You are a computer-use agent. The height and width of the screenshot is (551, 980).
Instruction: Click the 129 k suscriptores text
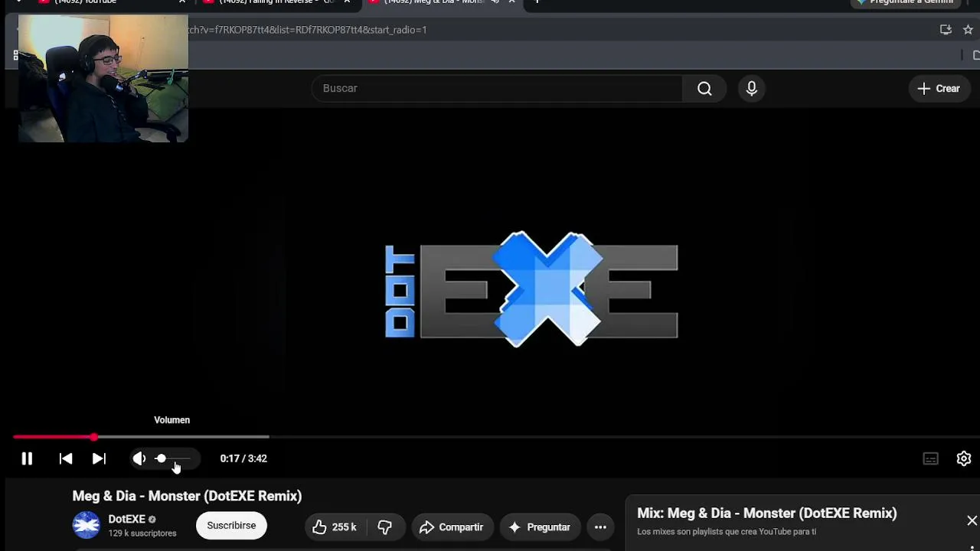[142, 533]
